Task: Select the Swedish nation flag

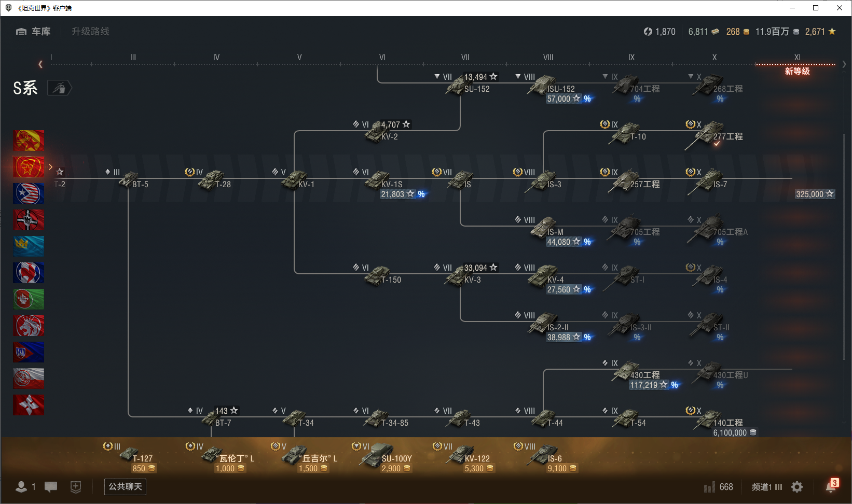Action: tap(29, 246)
